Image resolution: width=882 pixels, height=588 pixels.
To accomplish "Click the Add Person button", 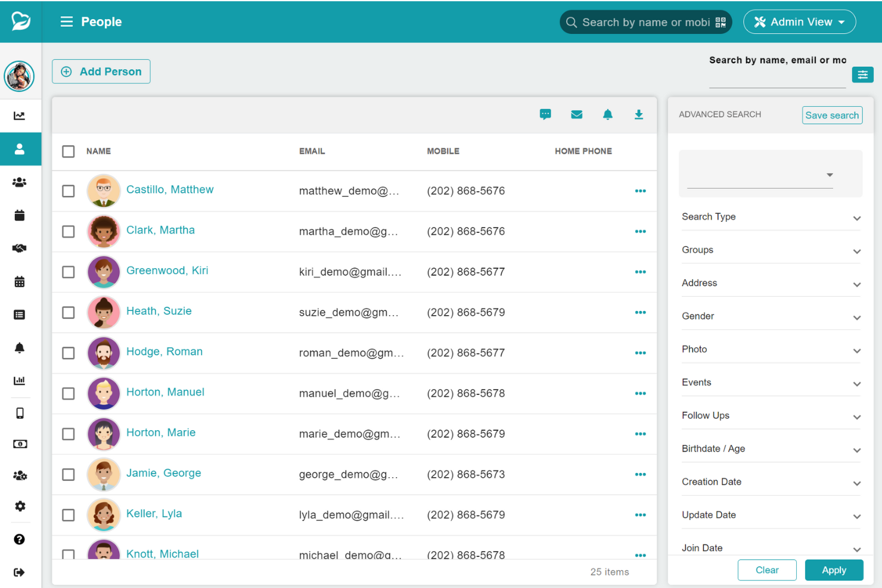I will click(101, 71).
